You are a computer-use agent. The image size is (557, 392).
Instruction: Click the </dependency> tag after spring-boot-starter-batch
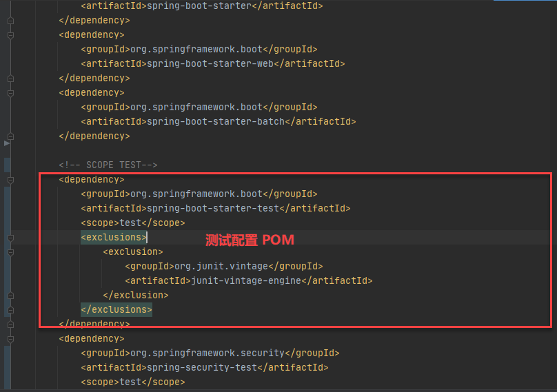pos(94,136)
